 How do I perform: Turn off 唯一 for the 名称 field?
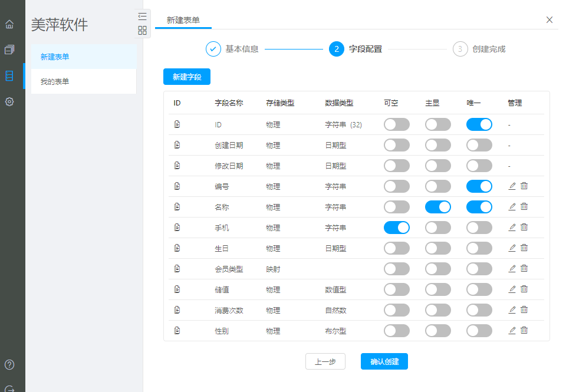479,207
